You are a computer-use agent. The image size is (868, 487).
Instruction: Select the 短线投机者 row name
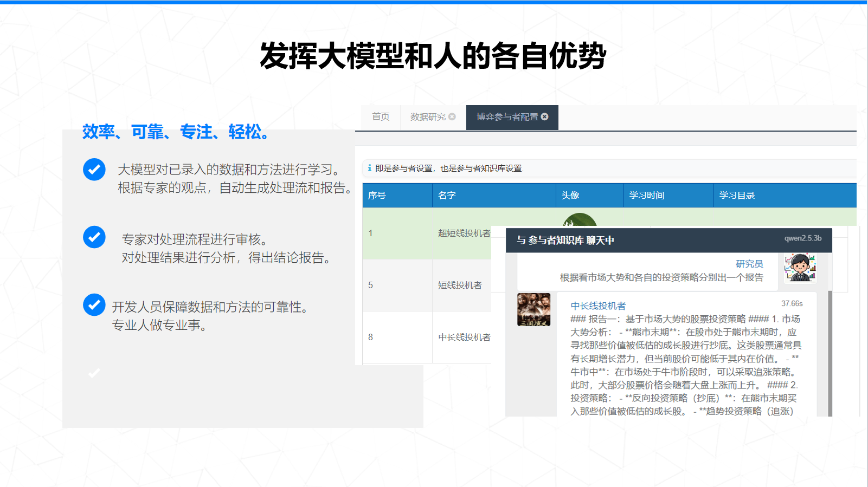pos(460,285)
